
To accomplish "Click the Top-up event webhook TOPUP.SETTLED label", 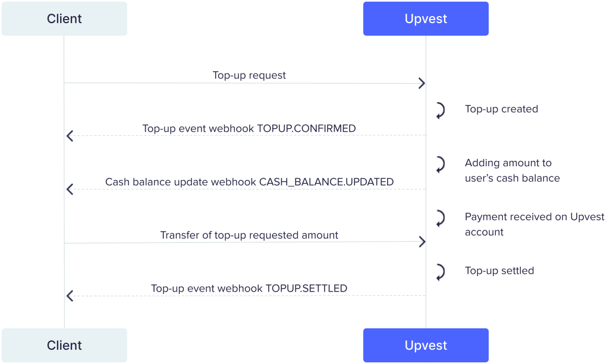I will click(x=249, y=289).
